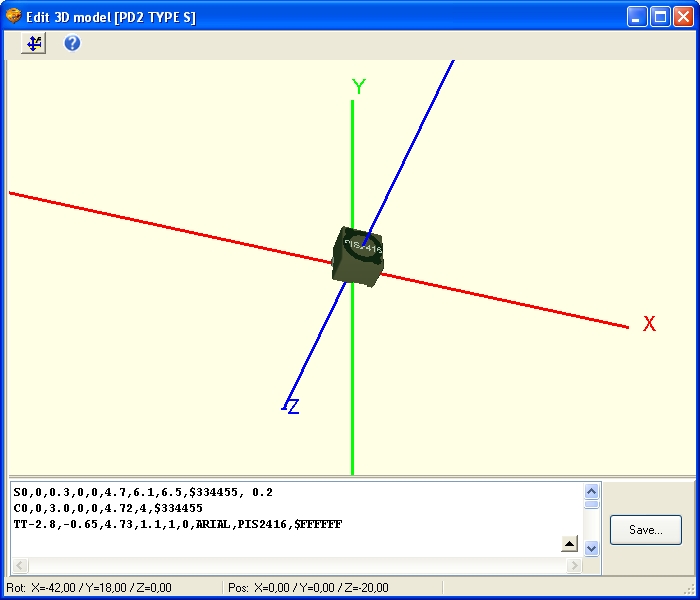
Task: Click the script line starting with C0,0,3.0
Action: pos(107,508)
